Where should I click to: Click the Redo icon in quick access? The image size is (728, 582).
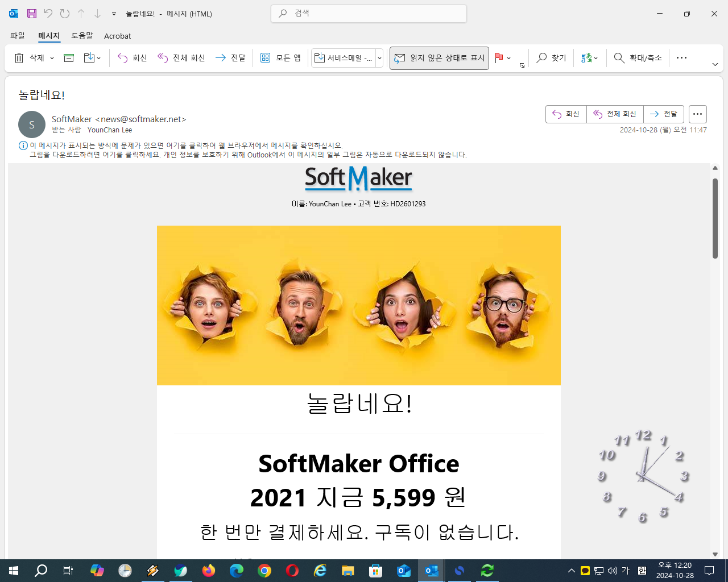(x=65, y=14)
